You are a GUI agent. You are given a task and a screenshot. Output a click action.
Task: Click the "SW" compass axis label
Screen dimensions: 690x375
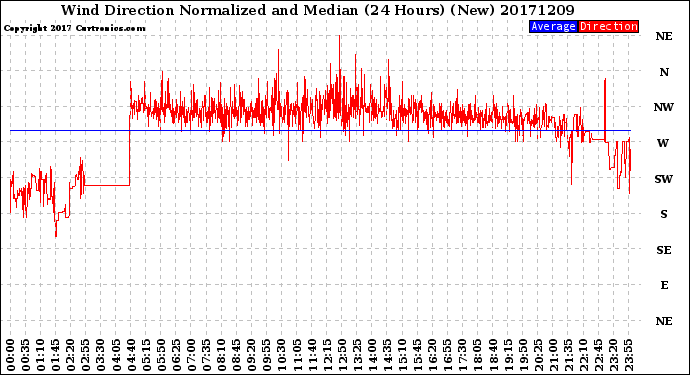(664, 179)
